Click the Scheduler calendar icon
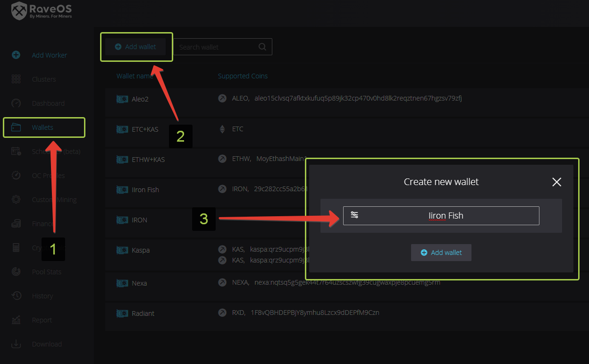The width and height of the screenshot is (589, 364). (16, 152)
